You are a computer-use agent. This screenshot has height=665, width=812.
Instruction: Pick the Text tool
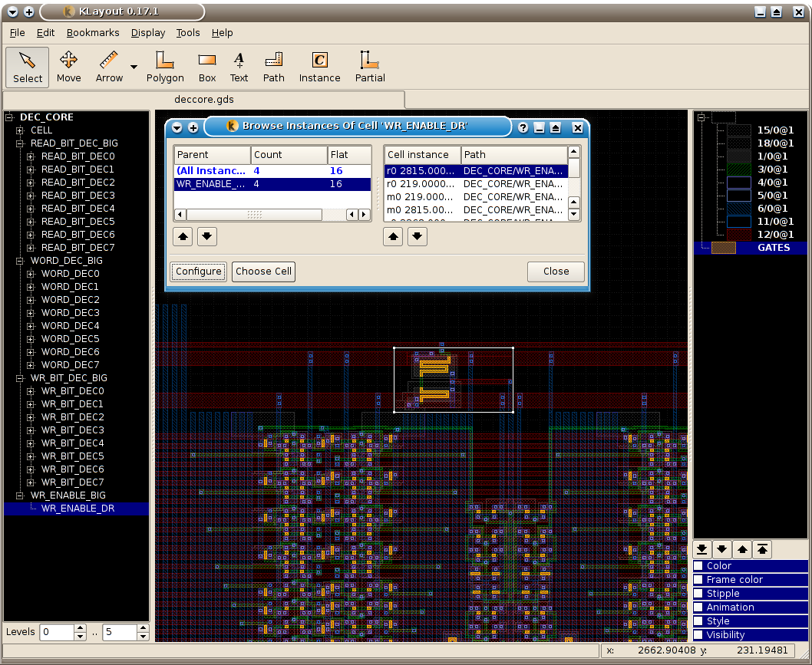tap(239, 67)
